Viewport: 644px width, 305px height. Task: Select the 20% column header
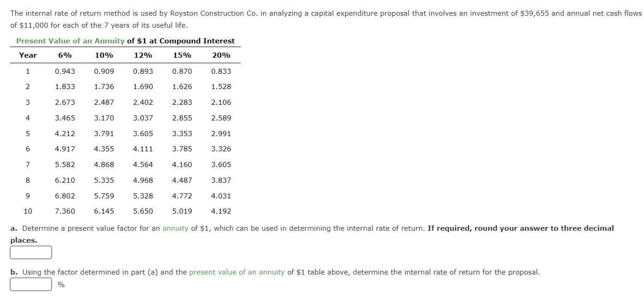(220, 55)
